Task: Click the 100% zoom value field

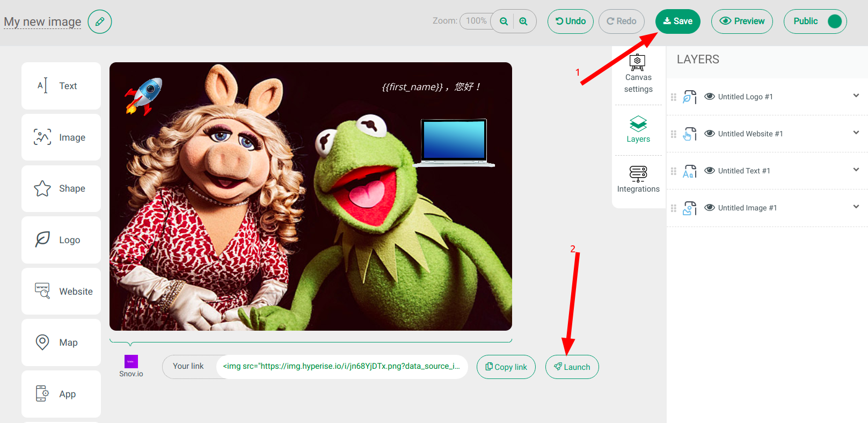Action: coord(476,21)
